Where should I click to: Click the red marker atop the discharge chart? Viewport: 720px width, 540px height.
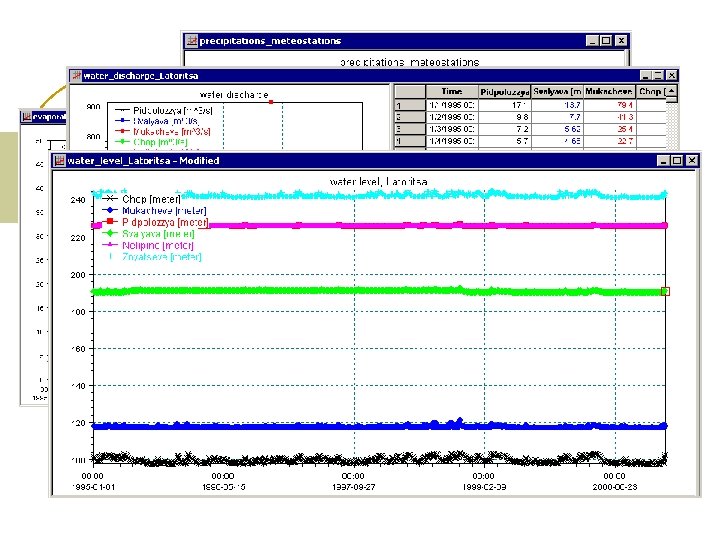tap(271, 102)
